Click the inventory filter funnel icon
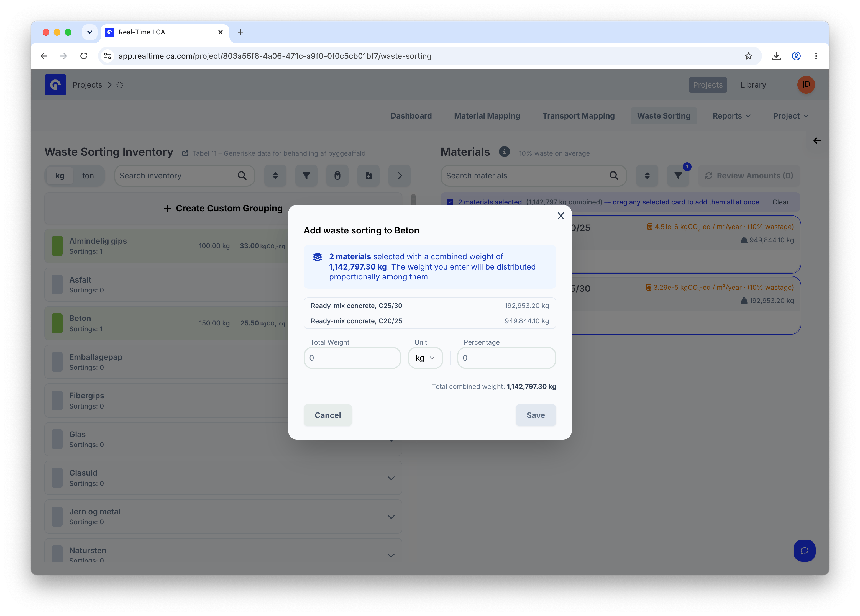Image resolution: width=860 pixels, height=616 pixels. coord(306,176)
